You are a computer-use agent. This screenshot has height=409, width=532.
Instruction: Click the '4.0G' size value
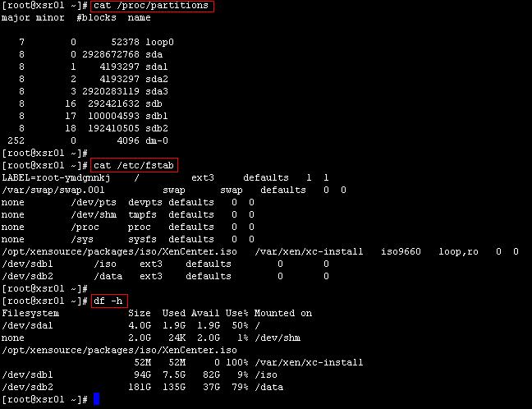(140, 325)
